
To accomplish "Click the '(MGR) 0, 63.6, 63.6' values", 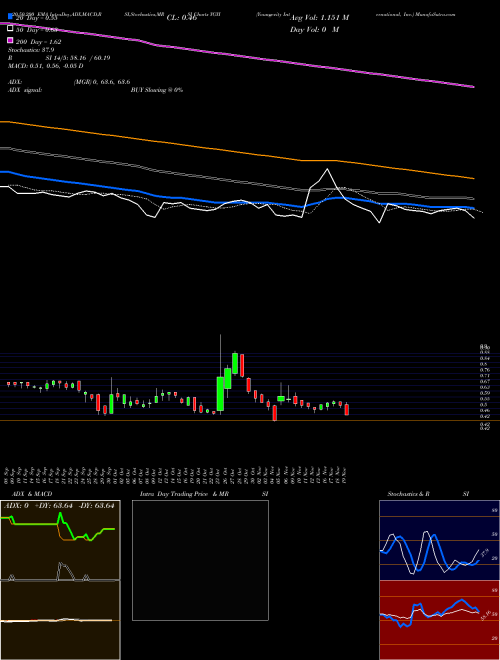I will [101, 82].
